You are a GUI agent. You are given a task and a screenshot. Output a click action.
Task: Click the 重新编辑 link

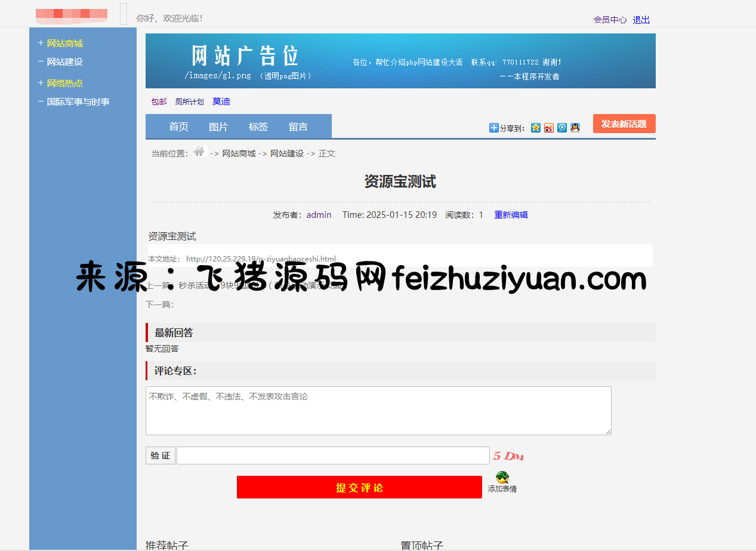coord(511,215)
